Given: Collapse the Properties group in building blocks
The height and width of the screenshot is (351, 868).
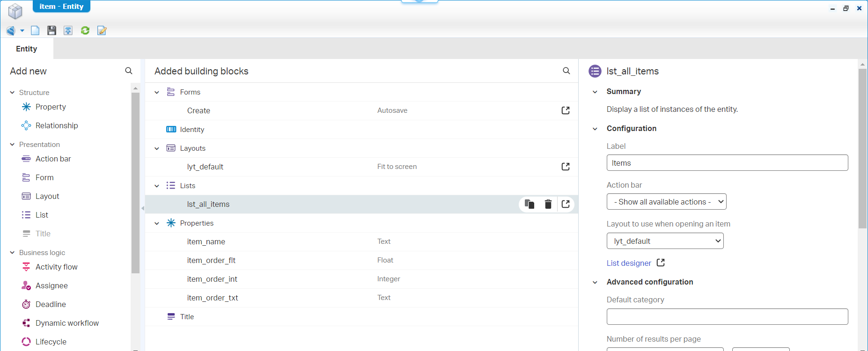Looking at the screenshot, I should (157, 223).
